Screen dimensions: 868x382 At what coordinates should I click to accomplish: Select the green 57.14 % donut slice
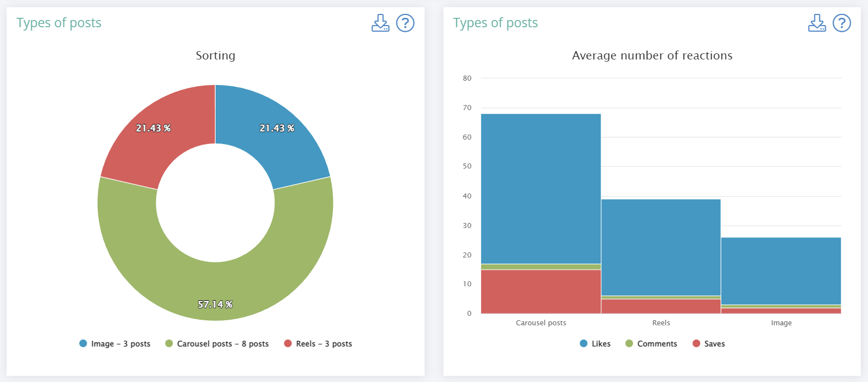click(215, 278)
